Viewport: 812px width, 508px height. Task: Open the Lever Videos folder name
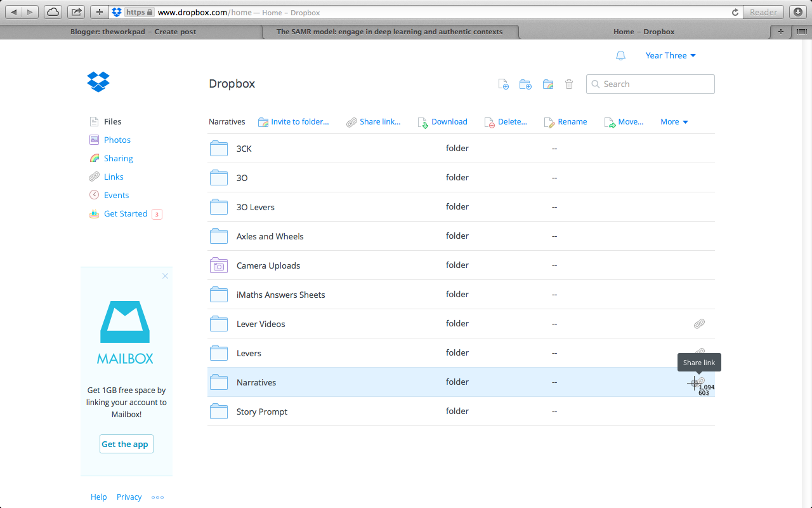pyautogui.click(x=261, y=324)
